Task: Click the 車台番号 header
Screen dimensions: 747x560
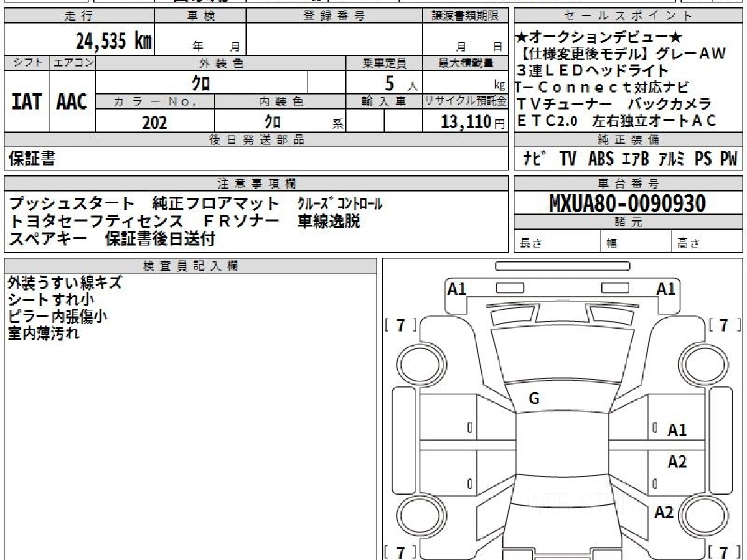Action: click(629, 183)
